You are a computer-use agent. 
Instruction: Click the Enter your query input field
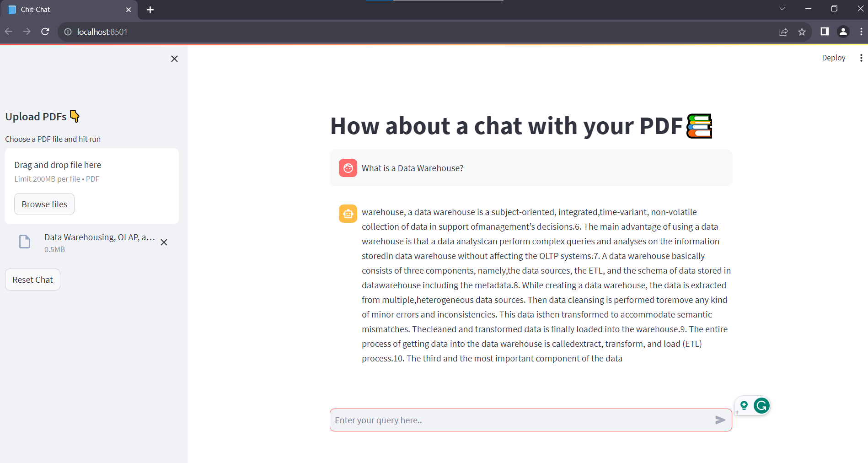(x=503, y=420)
